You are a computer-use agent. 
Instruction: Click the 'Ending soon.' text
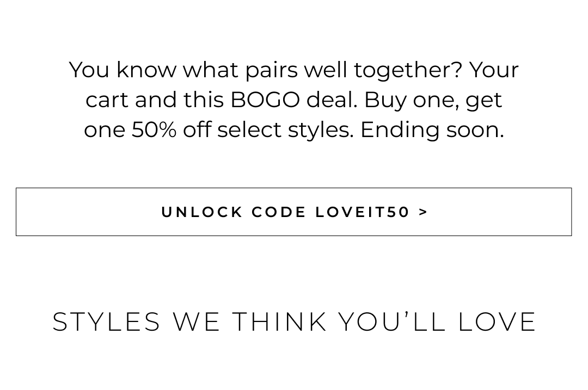432,130
